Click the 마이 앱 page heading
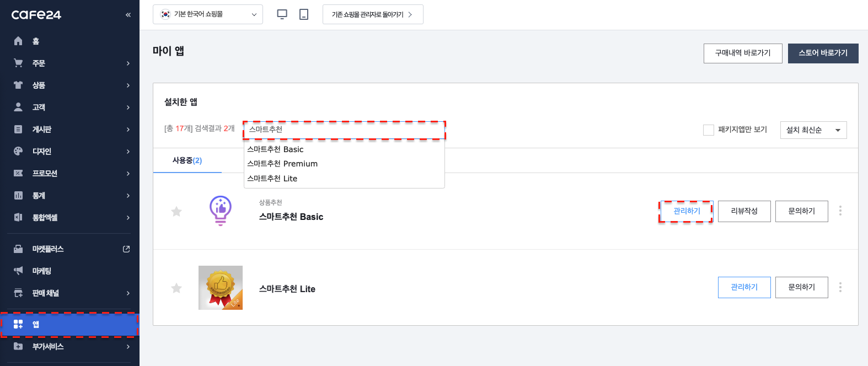The width and height of the screenshot is (868, 366). [169, 51]
